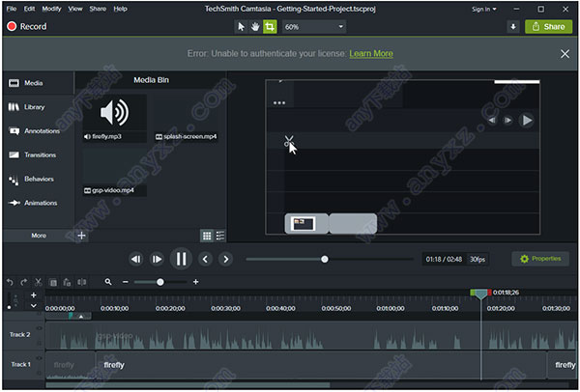Cut selection with the scissors icon
Screen dimensions: 580x392
[38, 282]
